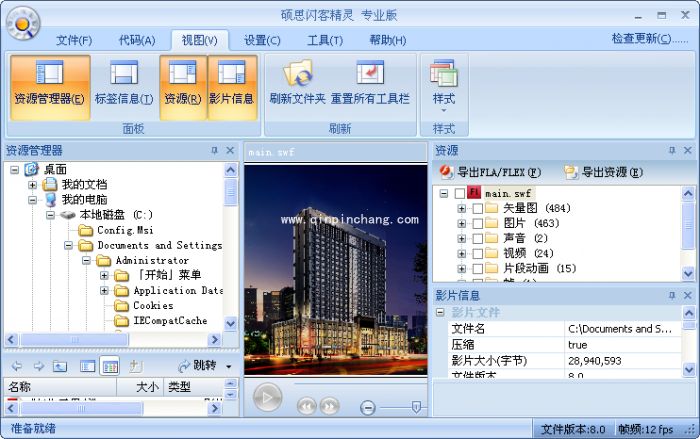This screenshot has width=700, height=439.
Task: Check the 片段动画 (15) checkbox
Action: [478, 269]
